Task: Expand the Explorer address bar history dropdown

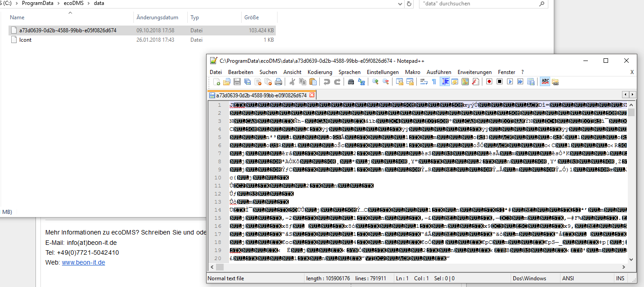Action: click(x=398, y=4)
